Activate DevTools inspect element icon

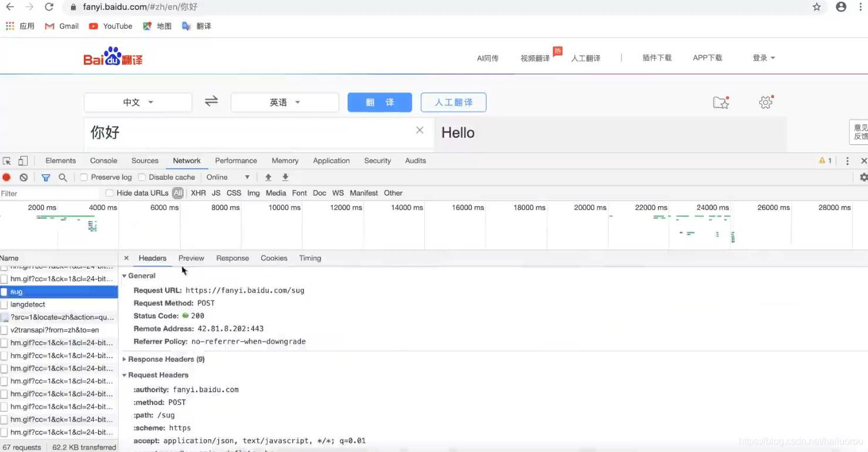(7, 161)
